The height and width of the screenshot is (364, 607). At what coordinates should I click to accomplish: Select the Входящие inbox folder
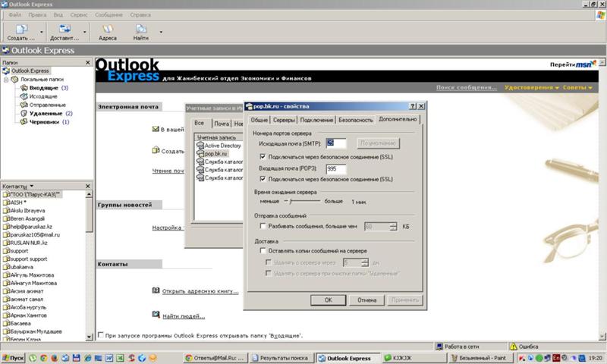pos(43,88)
